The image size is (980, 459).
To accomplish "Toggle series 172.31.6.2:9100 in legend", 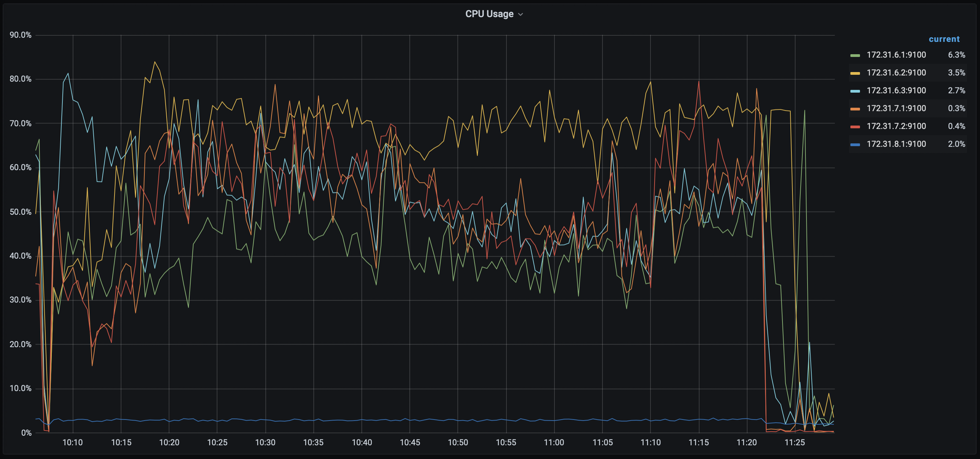I will click(x=896, y=73).
